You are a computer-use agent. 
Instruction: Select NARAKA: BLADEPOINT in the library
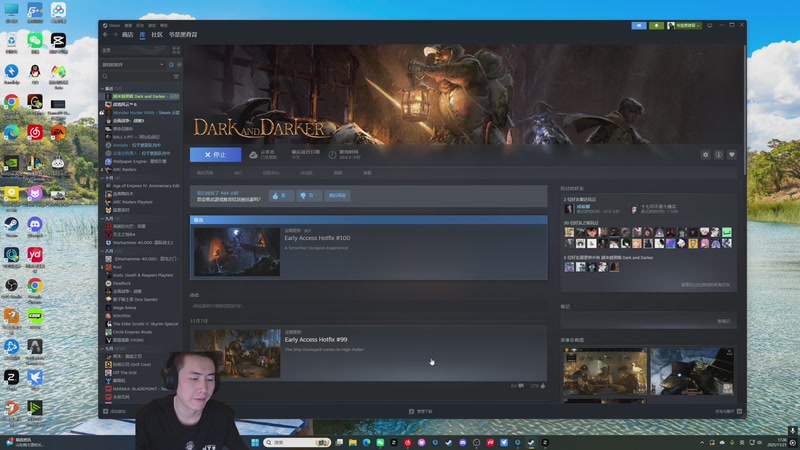coord(142,389)
